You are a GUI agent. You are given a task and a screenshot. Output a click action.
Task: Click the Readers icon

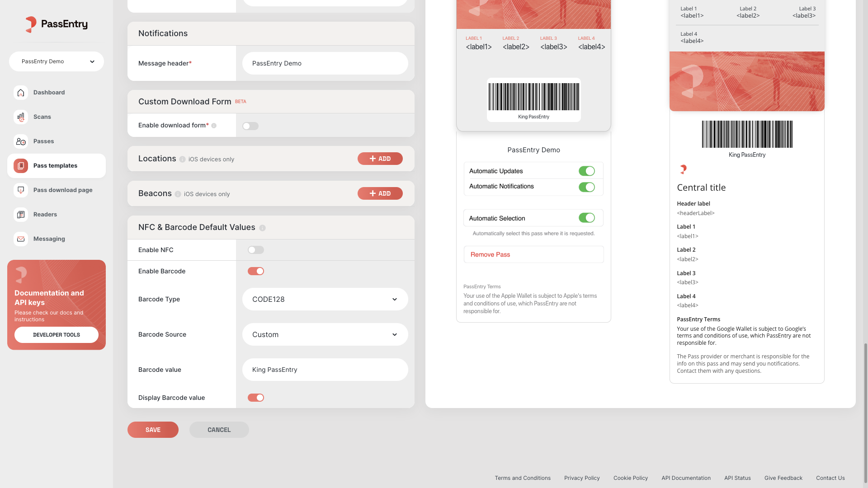(21, 215)
